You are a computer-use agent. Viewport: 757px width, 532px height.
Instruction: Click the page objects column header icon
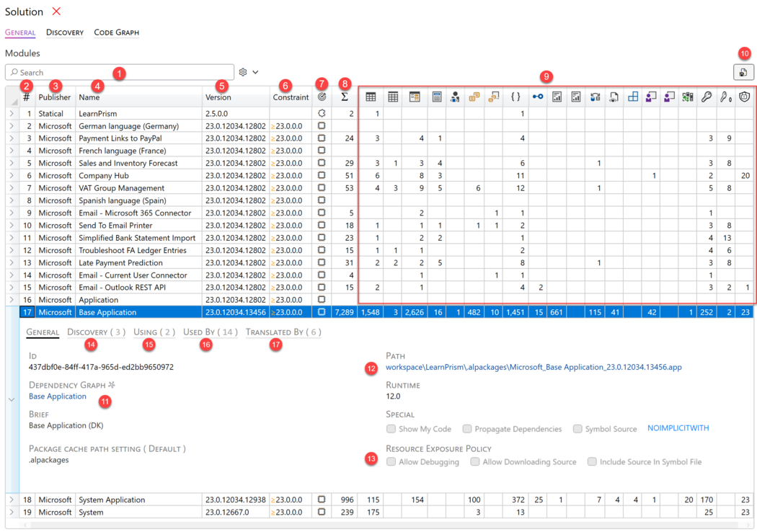415,97
